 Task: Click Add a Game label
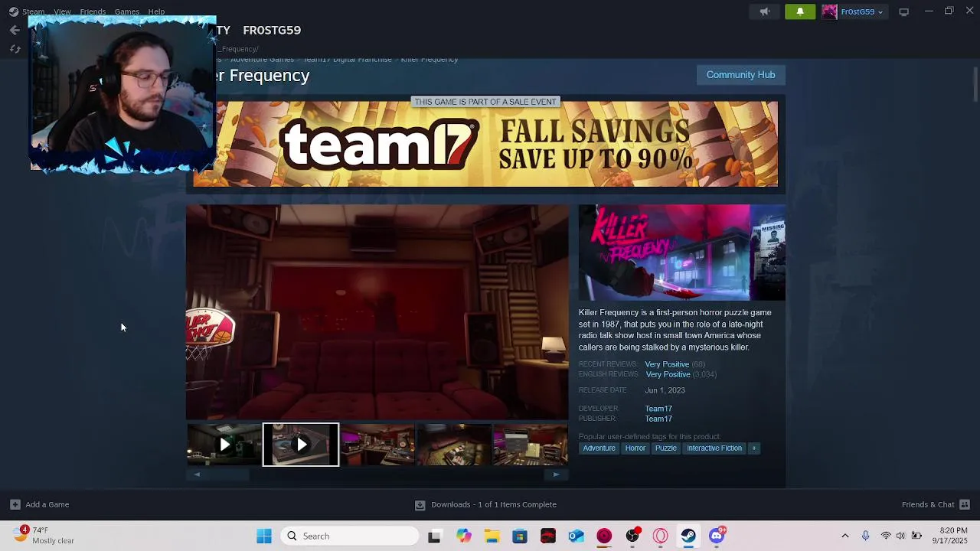coord(47,504)
